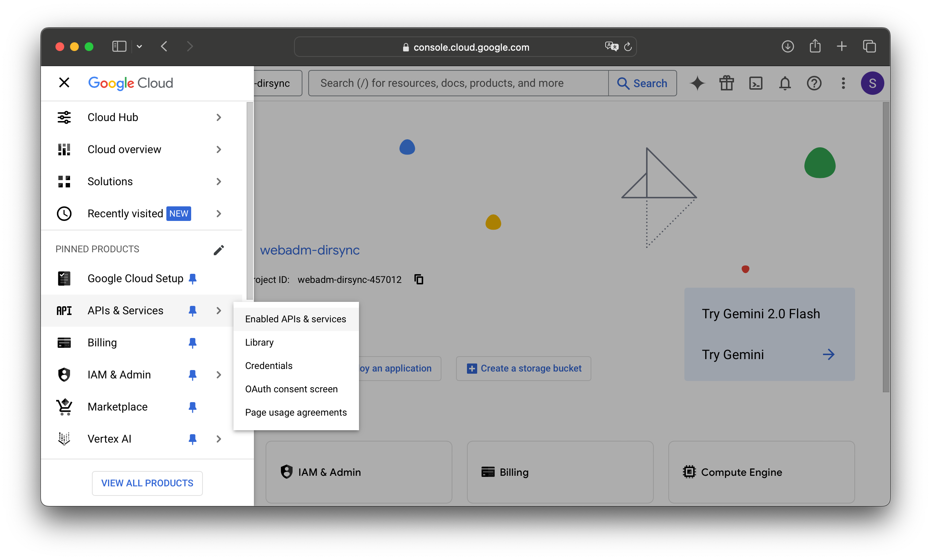The image size is (931, 560).
Task: Select Credentials from the submenu
Action: click(x=295, y=366)
